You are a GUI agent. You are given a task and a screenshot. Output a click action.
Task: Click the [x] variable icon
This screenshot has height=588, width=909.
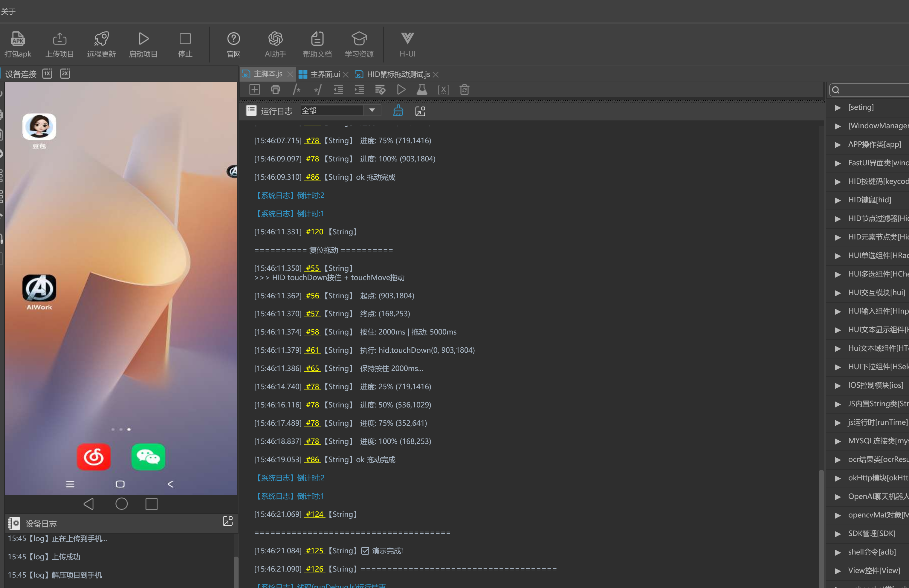coord(443,90)
